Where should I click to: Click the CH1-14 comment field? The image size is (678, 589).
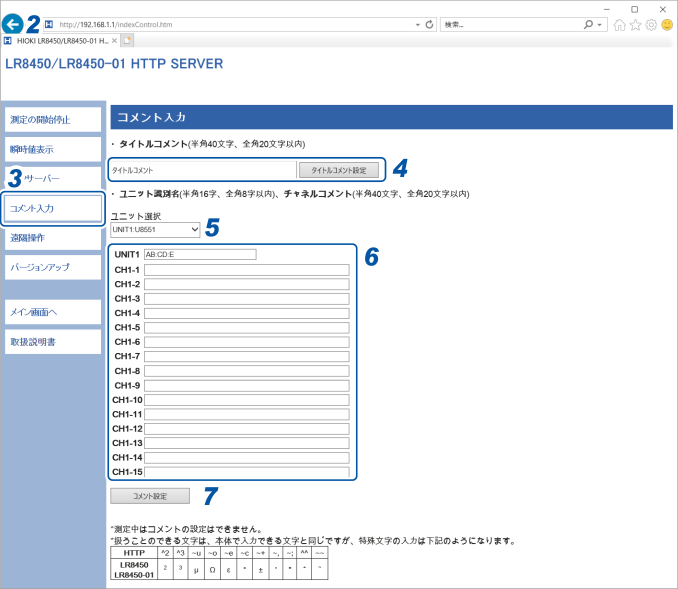[x=246, y=458]
